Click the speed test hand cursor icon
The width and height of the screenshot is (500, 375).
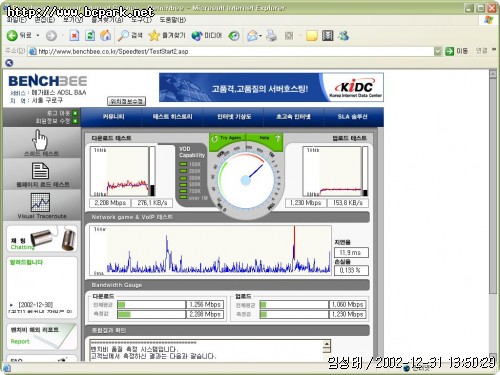40,140
